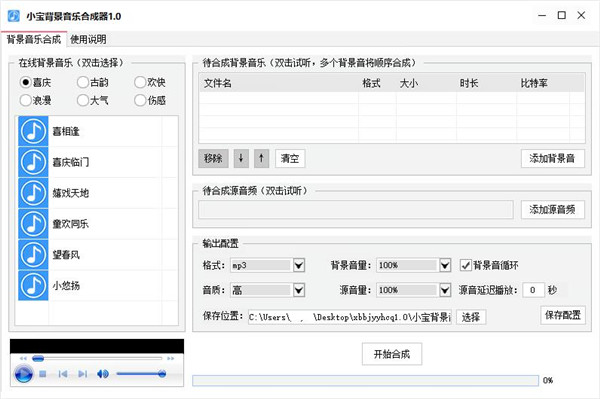
Task: Switch to the 使用说明 tab
Action: [88, 39]
